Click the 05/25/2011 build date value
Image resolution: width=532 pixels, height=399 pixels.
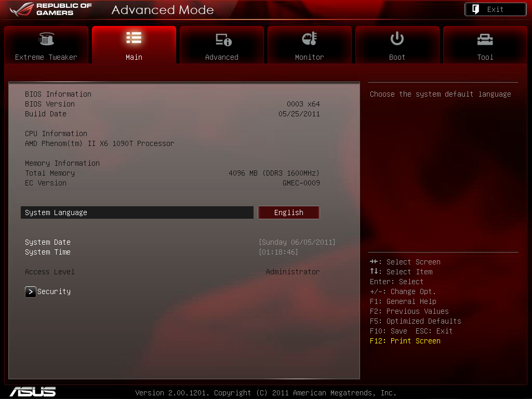(x=299, y=114)
